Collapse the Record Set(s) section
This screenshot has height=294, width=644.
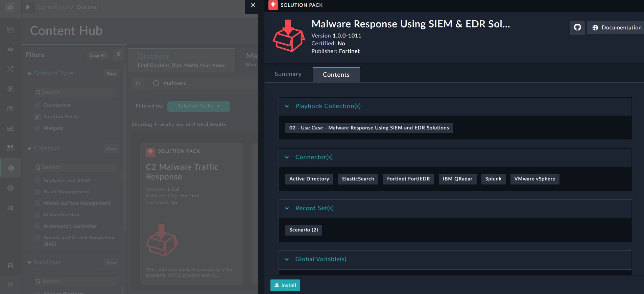click(287, 208)
